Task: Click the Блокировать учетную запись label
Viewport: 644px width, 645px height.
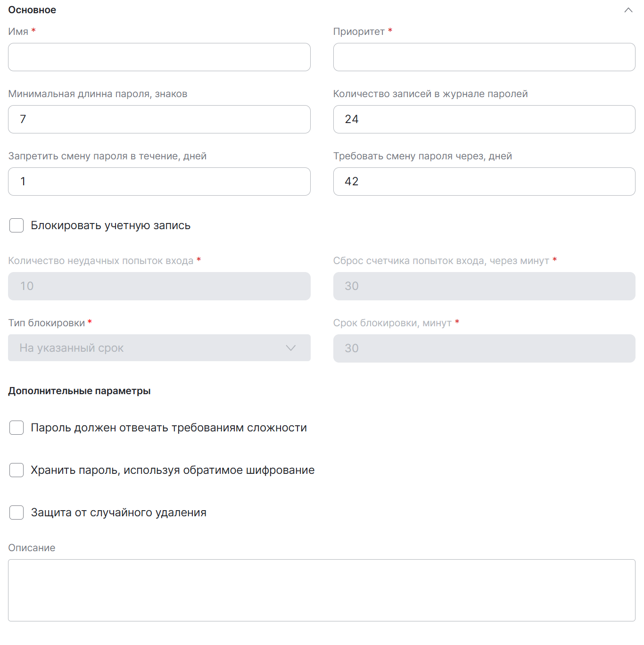Action: pos(110,225)
